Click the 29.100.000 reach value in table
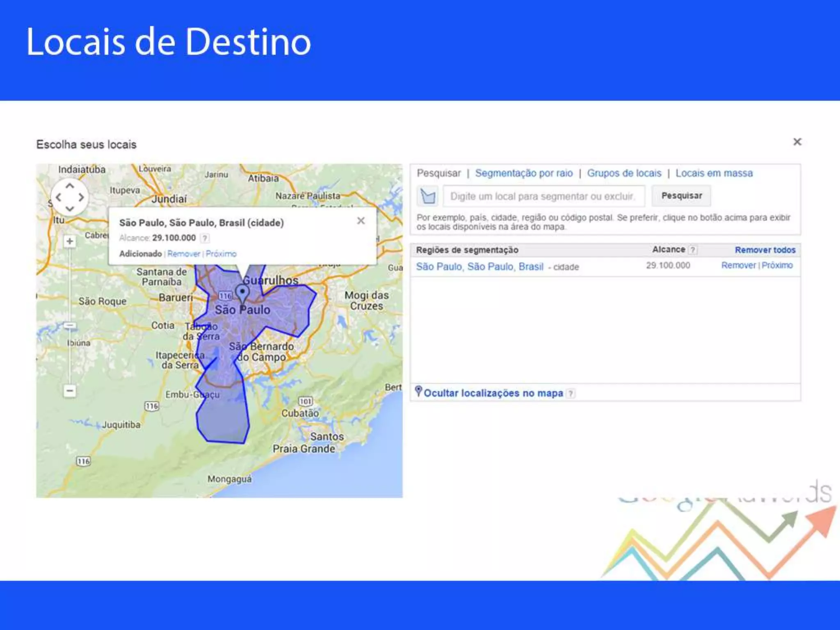The width and height of the screenshot is (840, 630). [x=668, y=265]
